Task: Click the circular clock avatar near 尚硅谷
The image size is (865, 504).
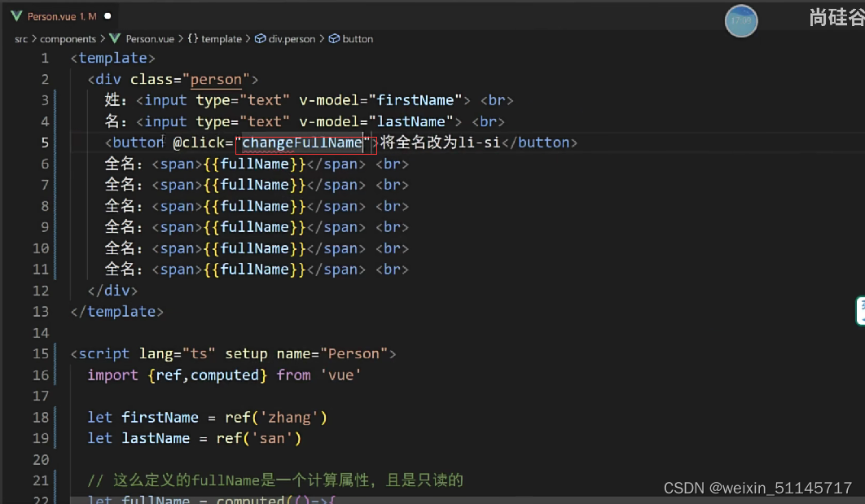Action: [740, 21]
